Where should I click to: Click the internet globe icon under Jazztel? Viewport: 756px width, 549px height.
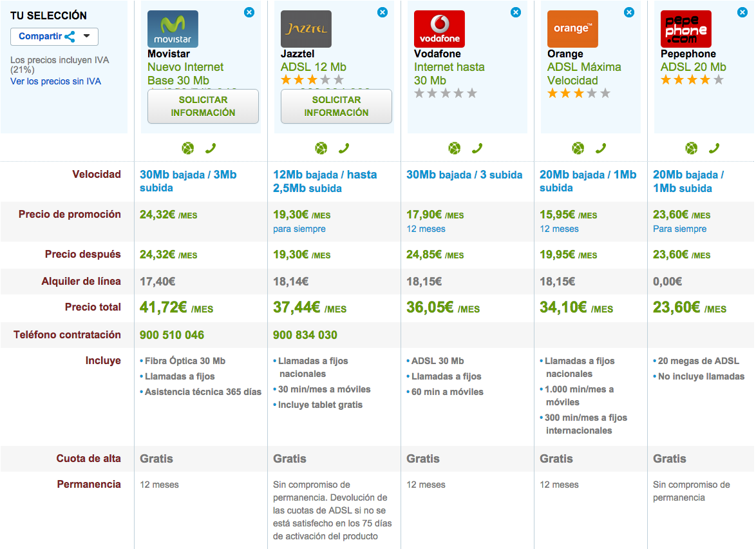point(321,148)
